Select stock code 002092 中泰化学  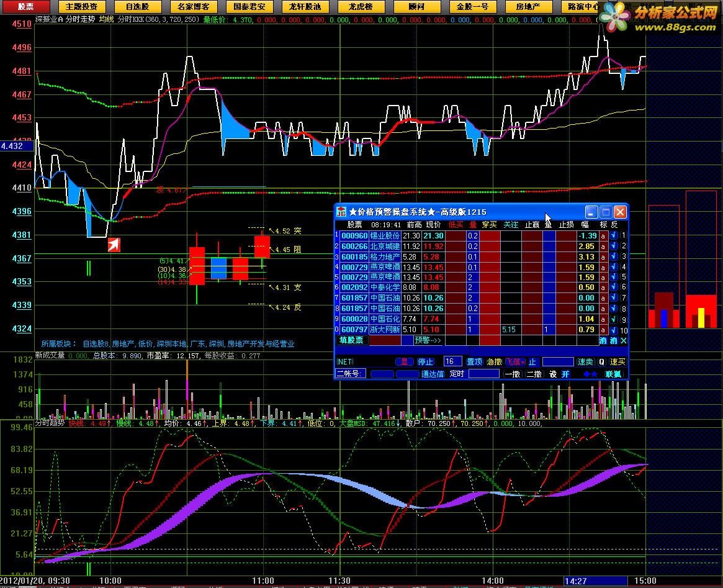coord(354,287)
